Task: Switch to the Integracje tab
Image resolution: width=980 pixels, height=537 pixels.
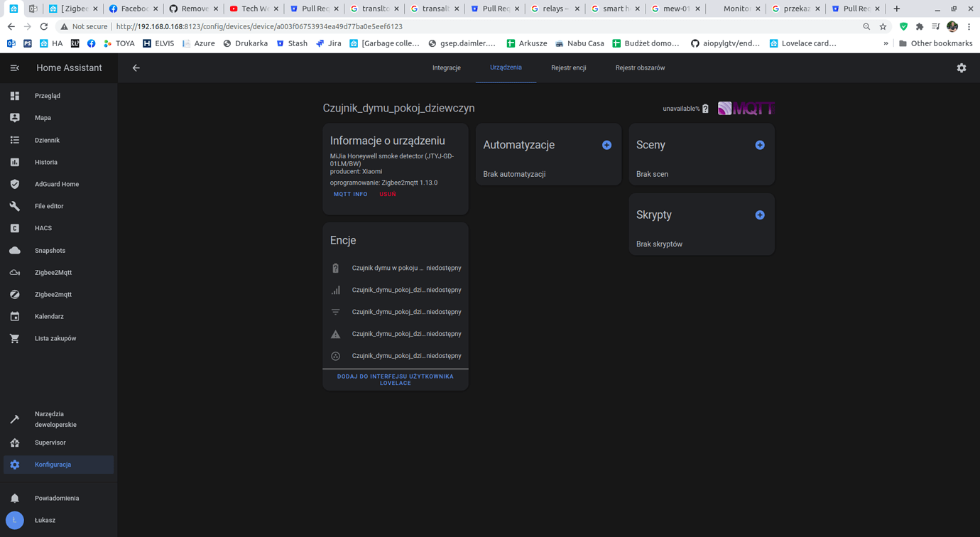Action: point(447,67)
